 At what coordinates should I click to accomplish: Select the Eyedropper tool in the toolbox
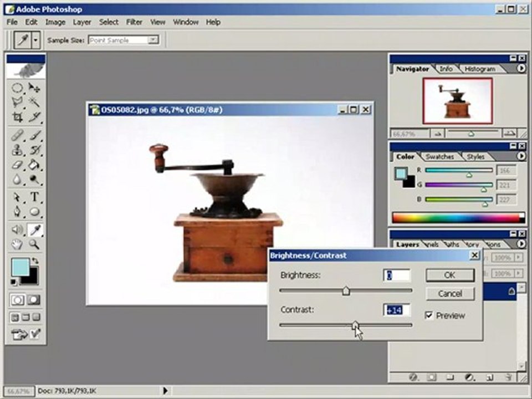pos(35,230)
